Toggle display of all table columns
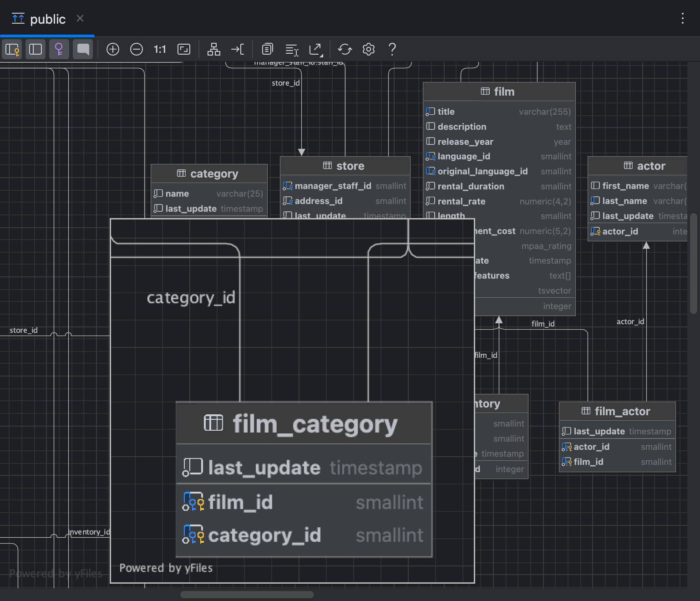The image size is (700, 601). pos(36,49)
